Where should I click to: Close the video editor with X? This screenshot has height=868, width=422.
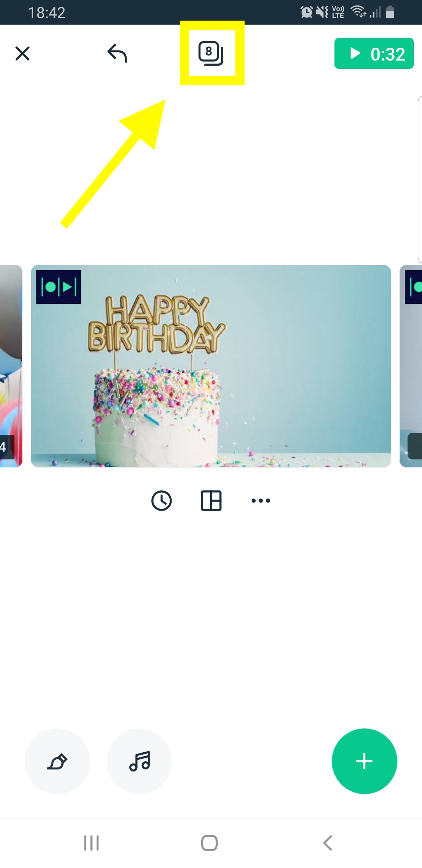coord(22,54)
